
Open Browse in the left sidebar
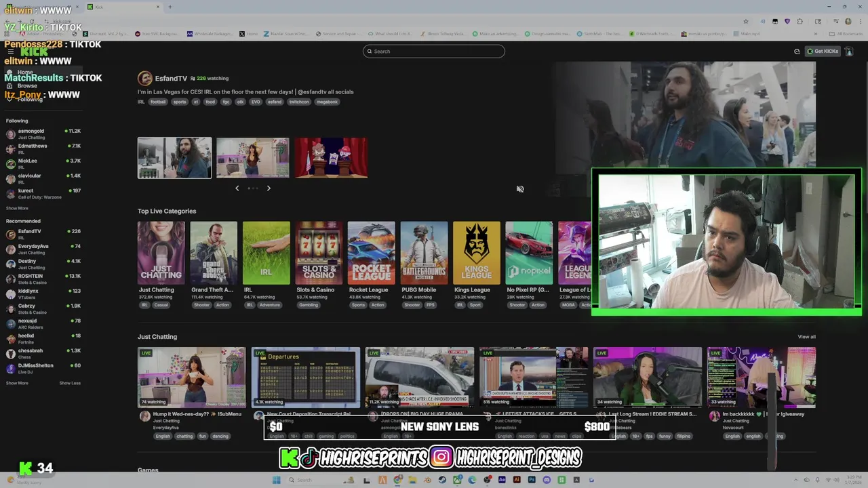click(x=27, y=86)
